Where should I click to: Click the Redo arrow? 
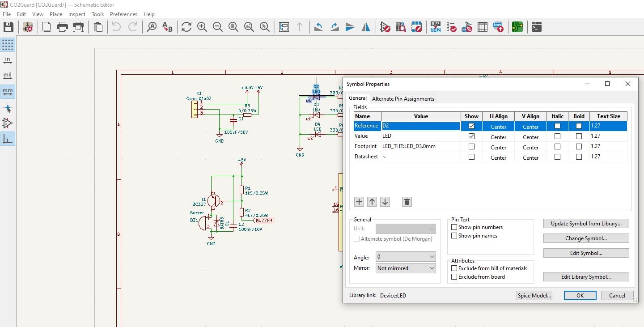132,27
